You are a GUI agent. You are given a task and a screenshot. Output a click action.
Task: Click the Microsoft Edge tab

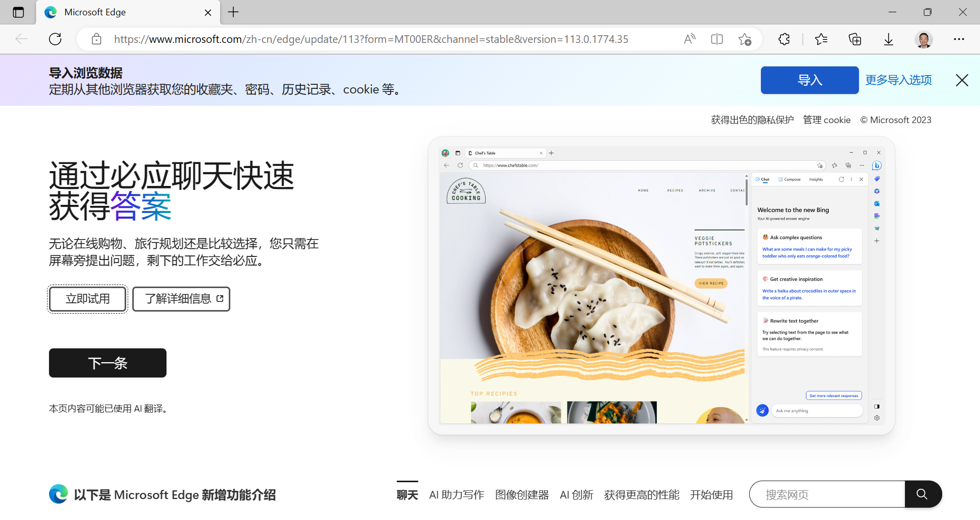point(128,12)
